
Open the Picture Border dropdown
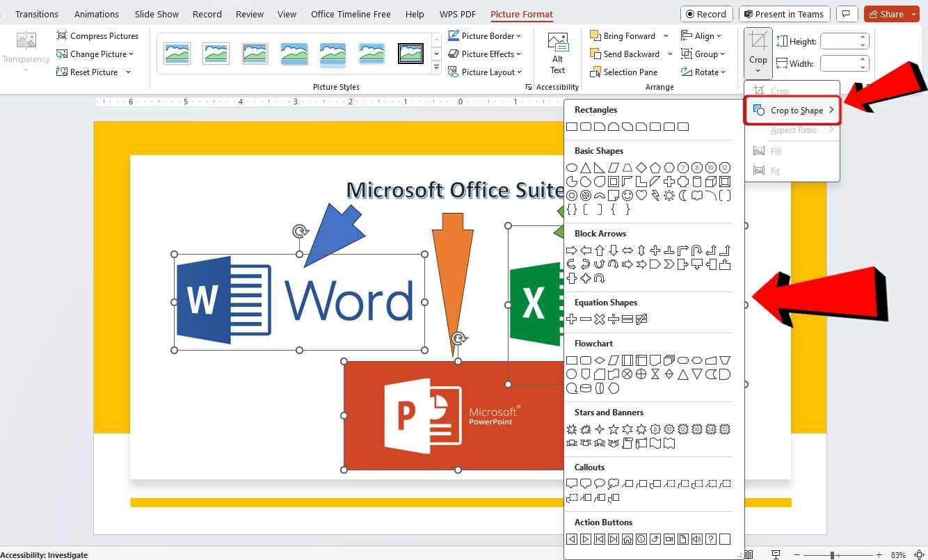[484, 35]
